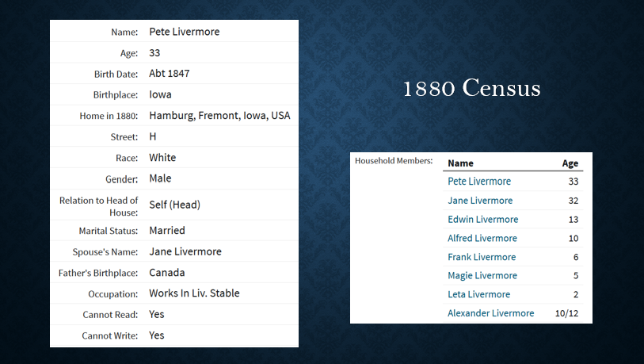Select the Leta Livermore link

(x=478, y=294)
